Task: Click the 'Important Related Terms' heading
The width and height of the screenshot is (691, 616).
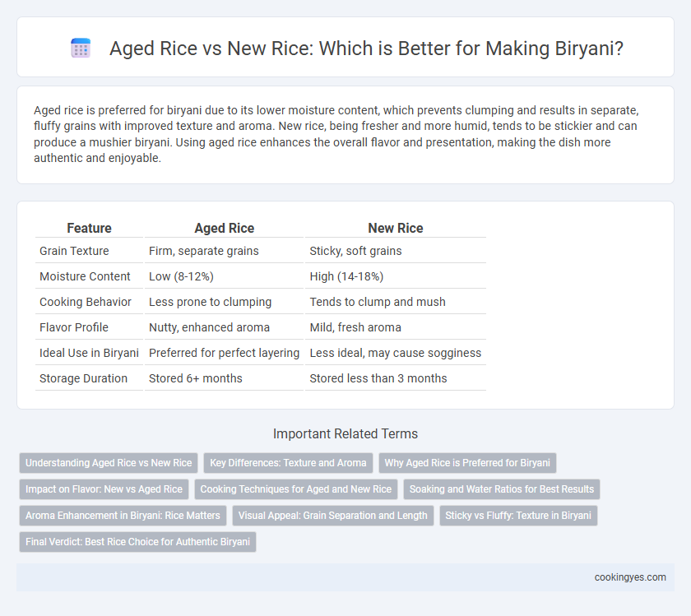Action: click(345, 433)
